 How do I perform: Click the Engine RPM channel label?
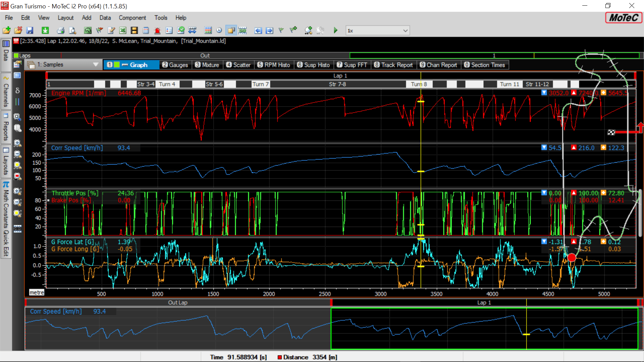78,93
